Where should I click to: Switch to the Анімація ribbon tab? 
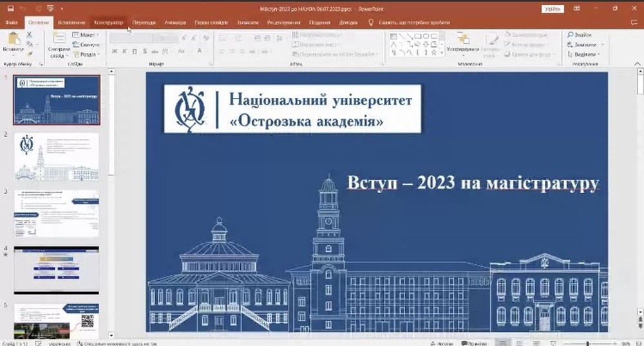coord(175,23)
